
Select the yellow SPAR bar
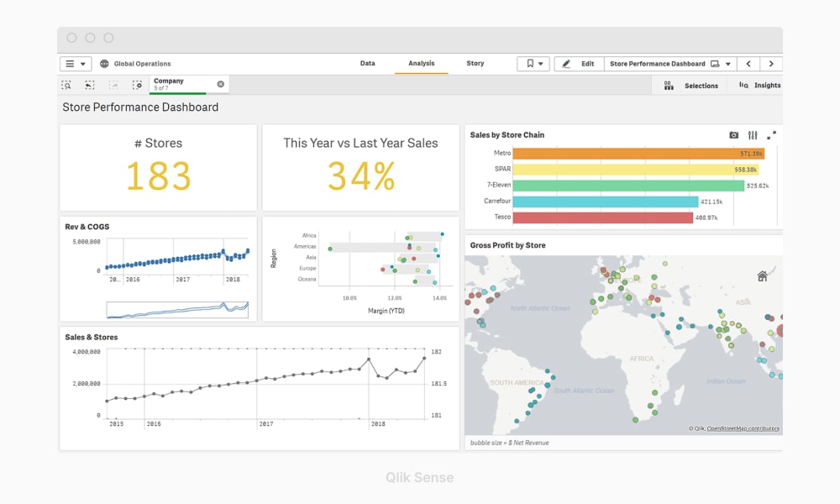point(635,170)
